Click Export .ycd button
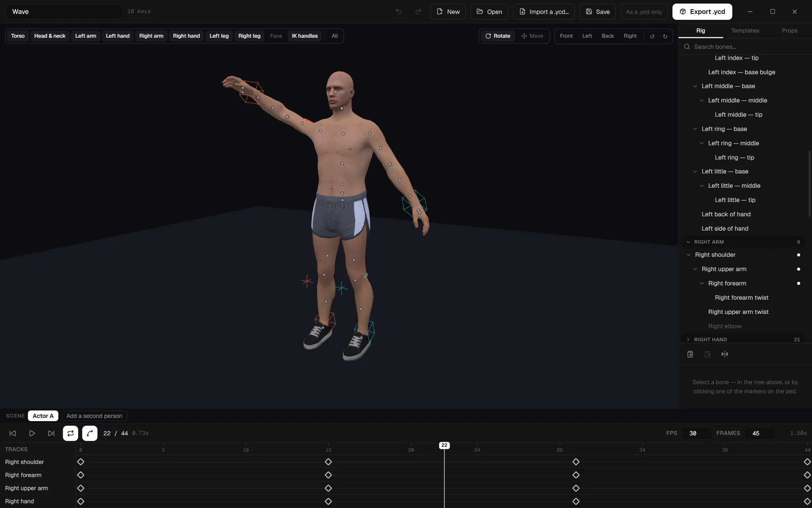The height and width of the screenshot is (508, 812). [x=702, y=12]
